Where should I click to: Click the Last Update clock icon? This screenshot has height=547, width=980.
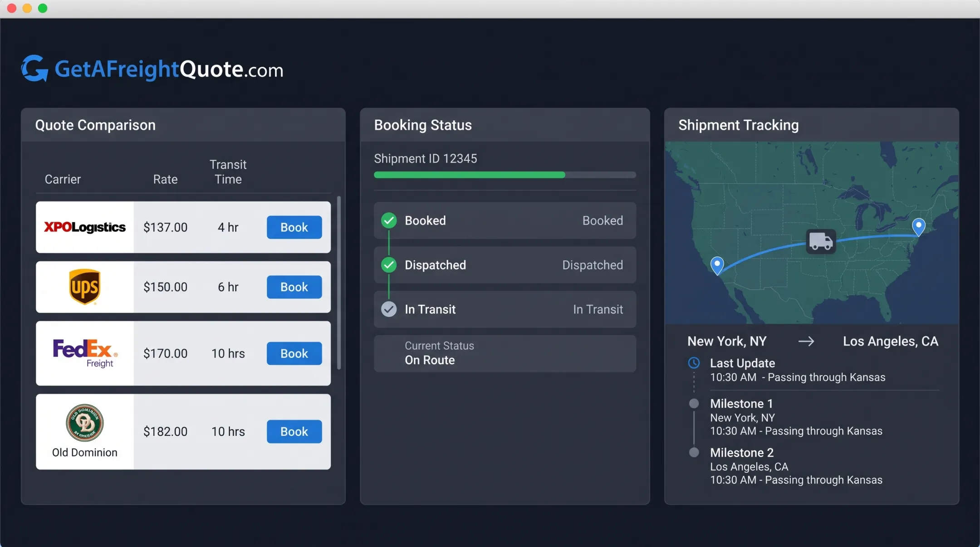click(694, 363)
